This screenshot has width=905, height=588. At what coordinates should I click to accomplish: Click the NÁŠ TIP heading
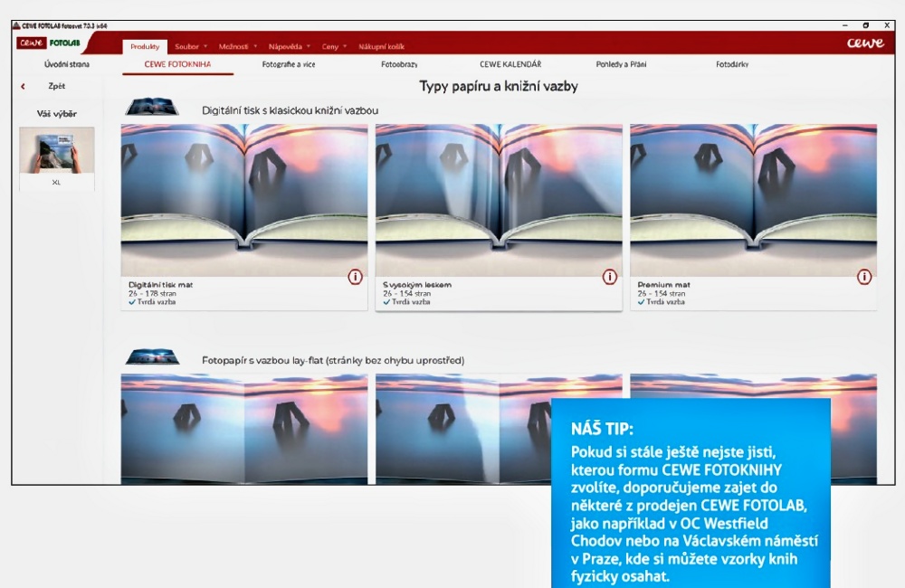coord(602,429)
